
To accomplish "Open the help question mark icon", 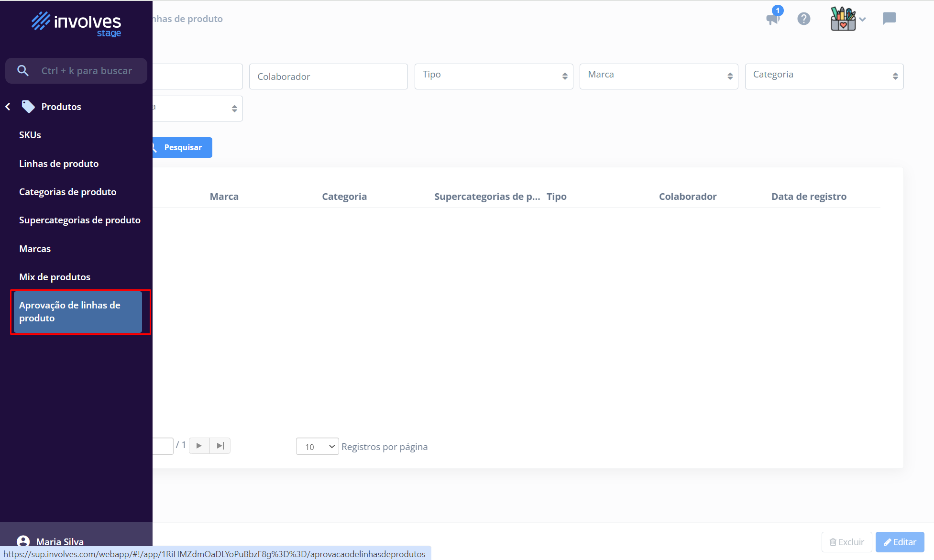I will point(804,19).
